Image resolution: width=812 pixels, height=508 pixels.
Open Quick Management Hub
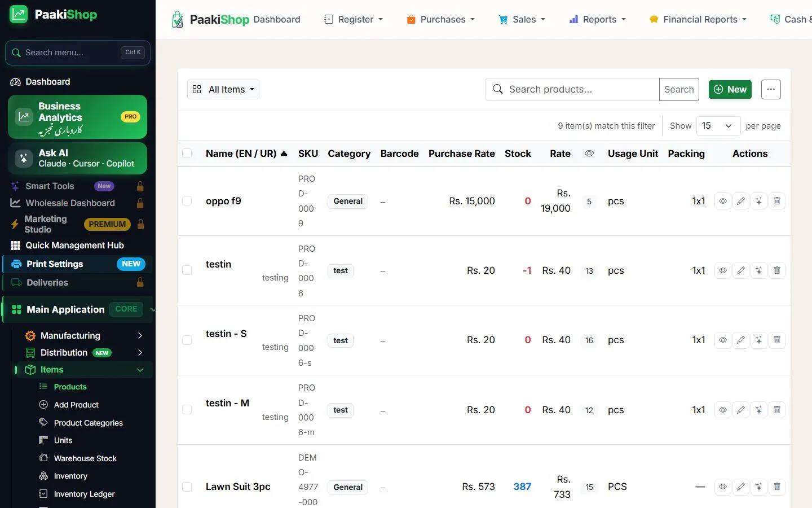pos(74,246)
